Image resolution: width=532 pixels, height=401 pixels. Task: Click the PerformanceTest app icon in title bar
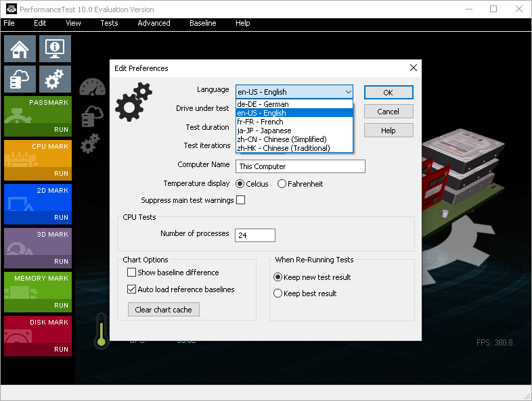(12, 9)
